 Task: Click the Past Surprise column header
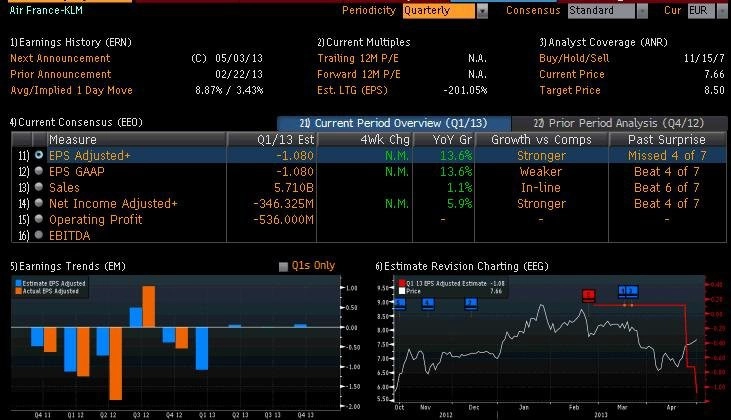pyautogui.click(x=667, y=139)
